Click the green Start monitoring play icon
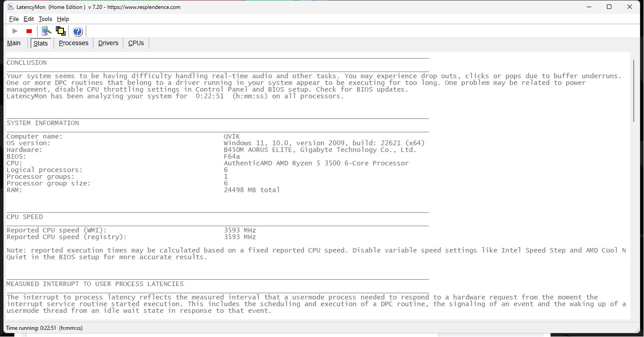 point(15,31)
